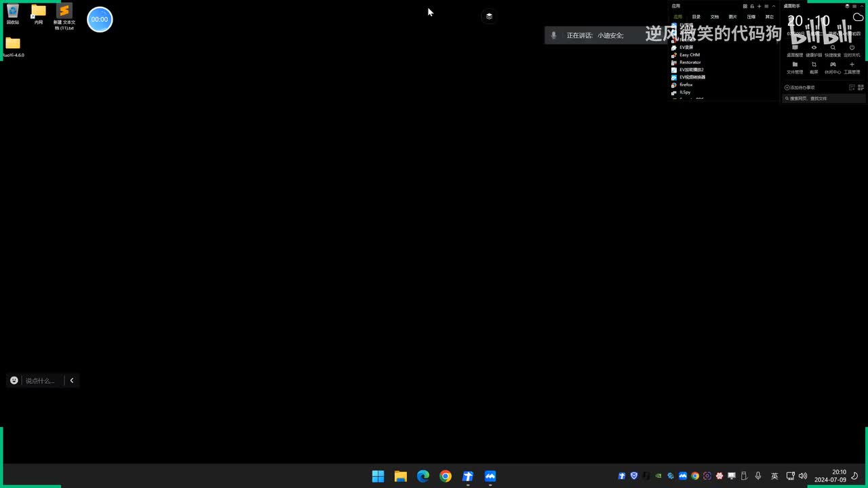
Task: Click microphone tray icon
Action: (758, 476)
